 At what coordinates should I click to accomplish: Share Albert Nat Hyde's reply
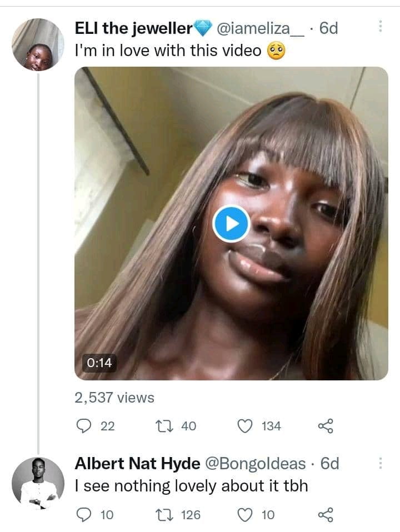326,515
